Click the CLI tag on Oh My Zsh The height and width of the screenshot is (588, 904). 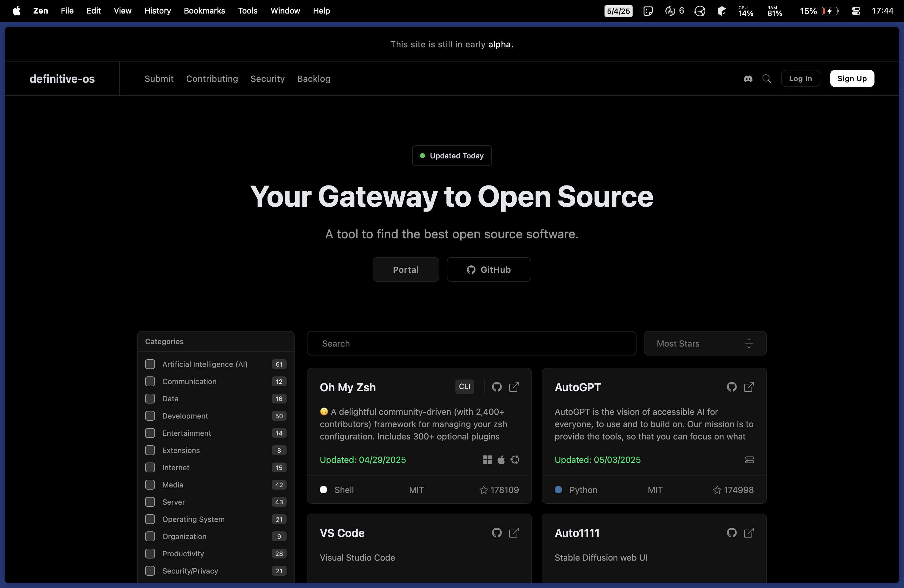click(x=464, y=386)
